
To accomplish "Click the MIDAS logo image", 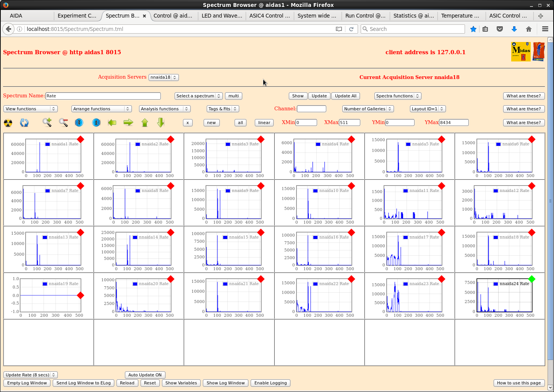I will [521, 52].
